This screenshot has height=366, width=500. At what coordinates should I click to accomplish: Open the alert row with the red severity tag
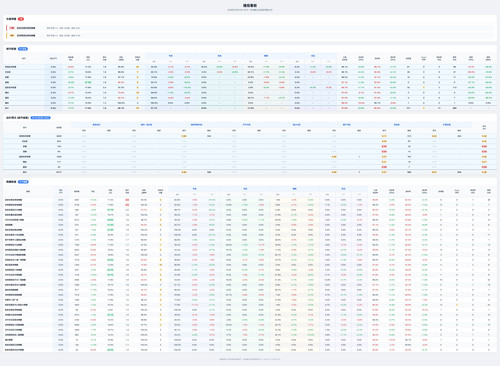249,28
